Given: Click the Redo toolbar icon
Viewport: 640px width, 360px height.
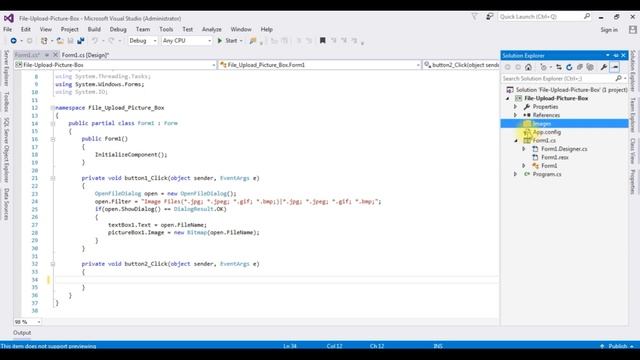Looking at the screenshot, I should coord(111,41).
